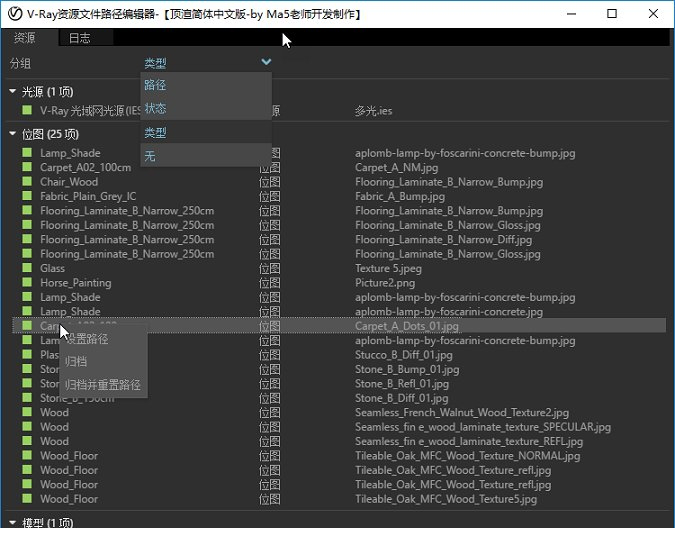Screen dimensions: 675x549
Task: Click green status icon for Chair_Wood row
Action: click(27, 181)
